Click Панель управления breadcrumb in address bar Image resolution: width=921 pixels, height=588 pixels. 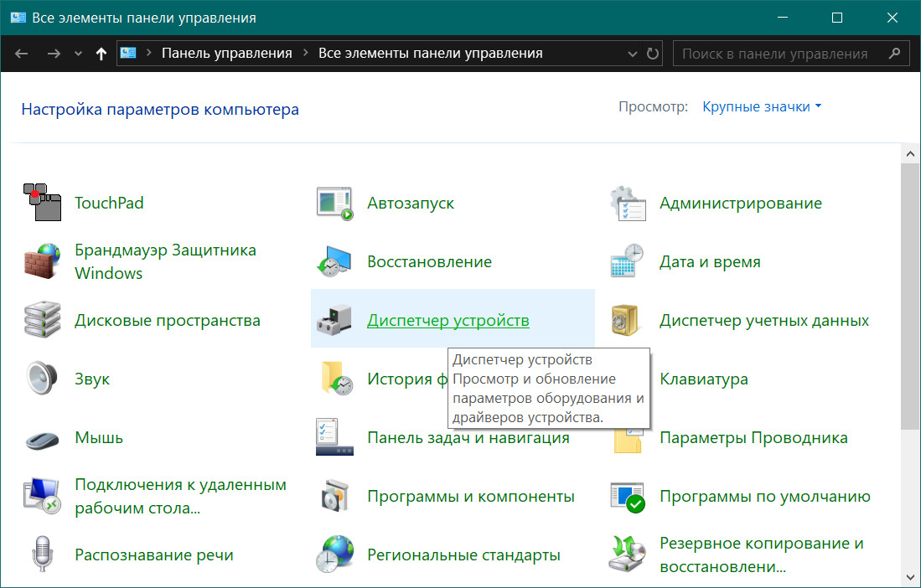(226, 53)
